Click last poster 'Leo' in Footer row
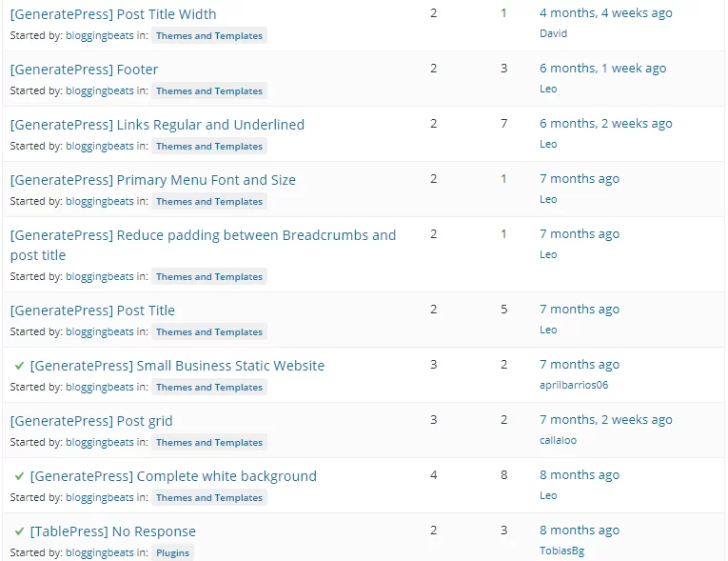 (x=548, y=90)
